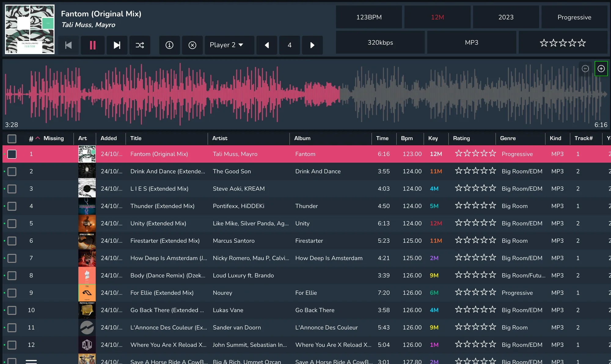Give the current track a five-star rating
Viewport: 611px width, 364px height.
point(581,43)
